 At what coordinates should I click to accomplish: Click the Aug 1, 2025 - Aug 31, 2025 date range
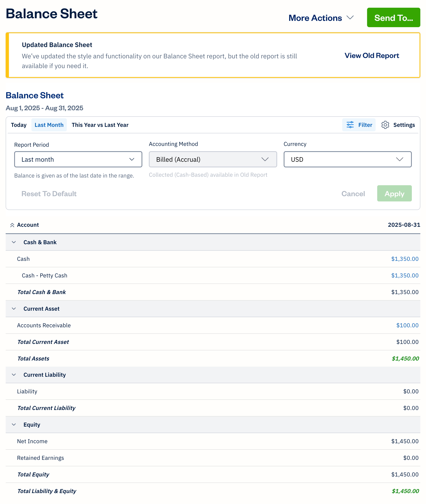pyautogui.click(x=44, y=108)
